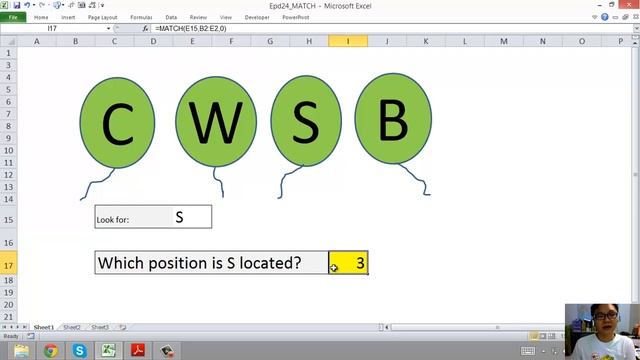The height and width of the screenshot is (360, 640).
Task: Go to last sheet navigation arrow
Action: coord(24,327)
